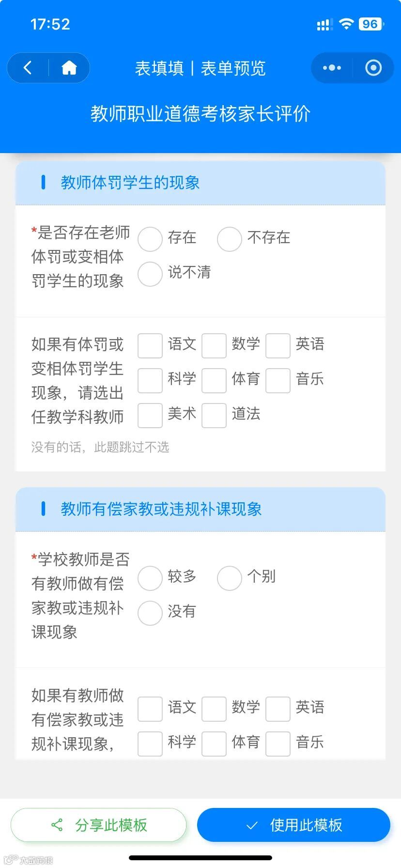Tap the share icon in the bottom bar
Screen dimensions: 401x868
[57, 825]
